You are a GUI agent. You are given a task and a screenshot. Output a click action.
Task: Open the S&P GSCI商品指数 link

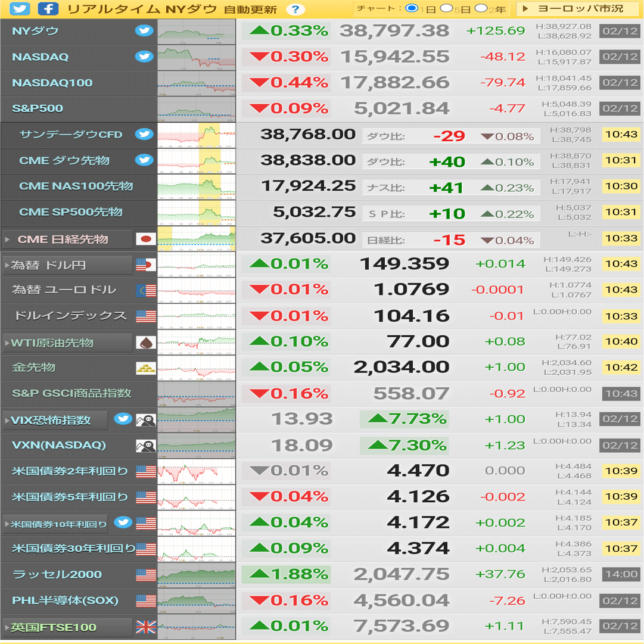click(71, 393)
